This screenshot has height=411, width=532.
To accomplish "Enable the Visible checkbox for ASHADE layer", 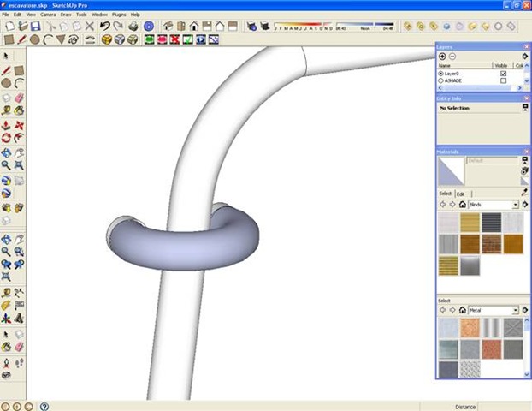I will click(503, 81).
